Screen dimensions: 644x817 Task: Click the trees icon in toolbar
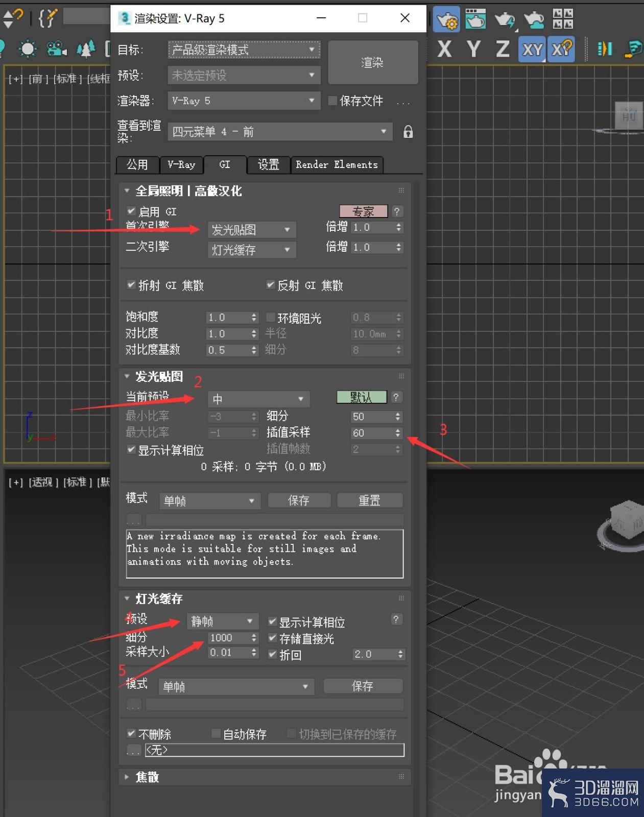pyautogui.click(x=86, y=49)
